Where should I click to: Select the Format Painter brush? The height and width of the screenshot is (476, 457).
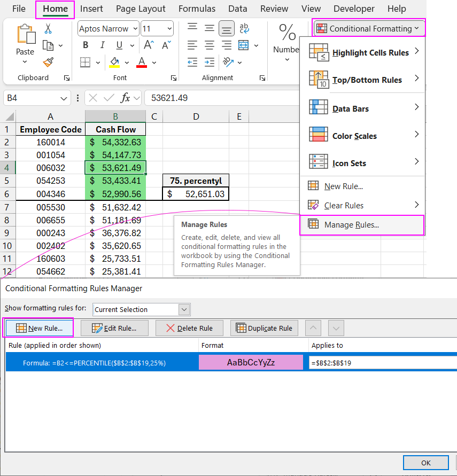(48, 62)
